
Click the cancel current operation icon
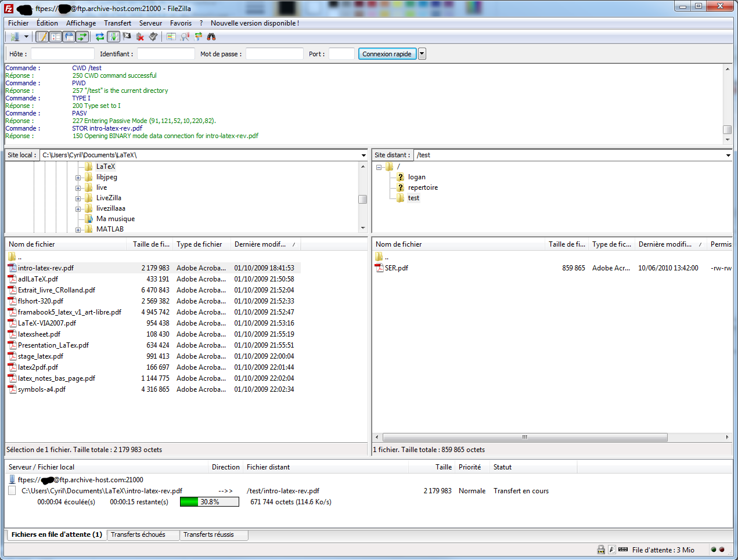click(127, 37)
